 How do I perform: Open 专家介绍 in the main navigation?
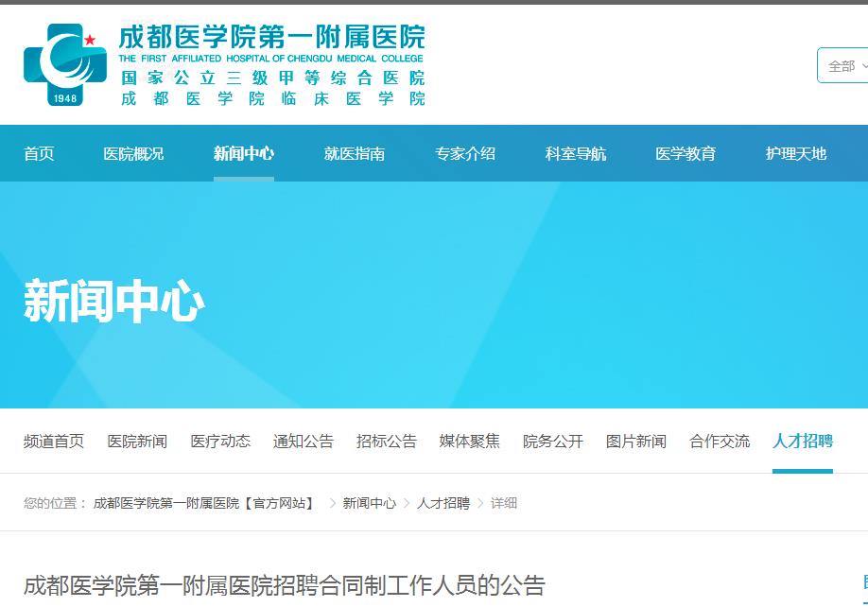465,153
